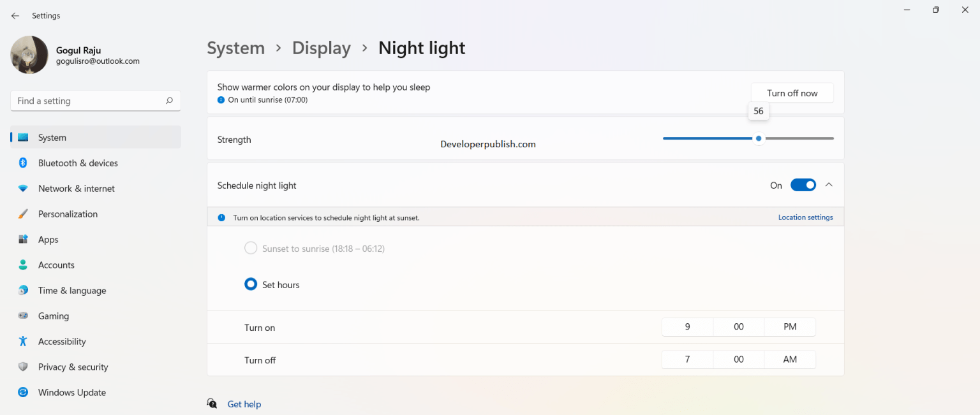
Task: Adjust the night light Strength slider
Action: pos(758,138)
